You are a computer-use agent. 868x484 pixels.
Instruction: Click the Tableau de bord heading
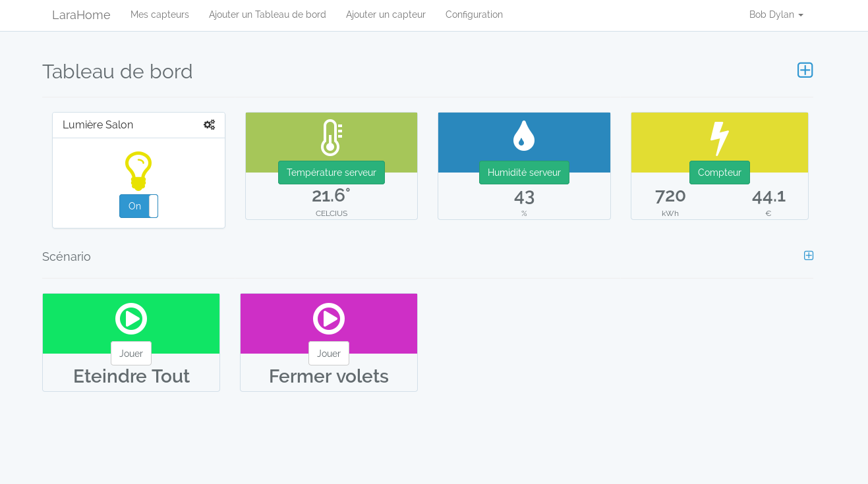[x=117, y=71]
